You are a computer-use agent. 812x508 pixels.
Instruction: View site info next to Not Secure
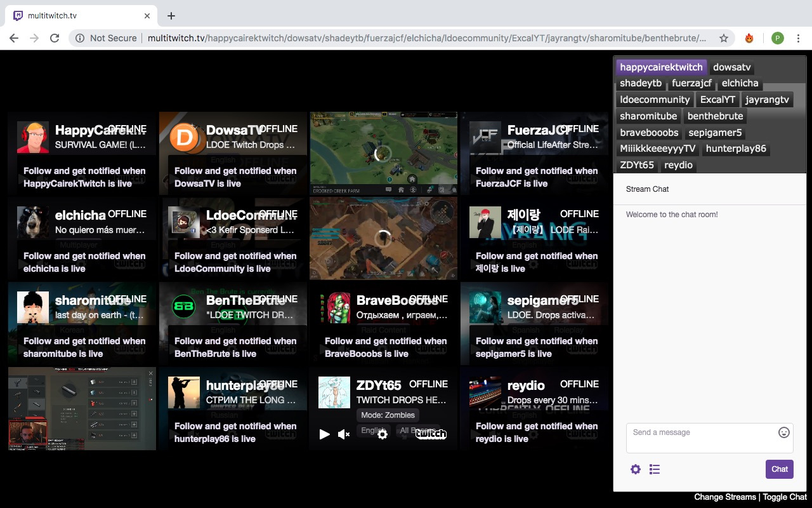click(80, 38)
